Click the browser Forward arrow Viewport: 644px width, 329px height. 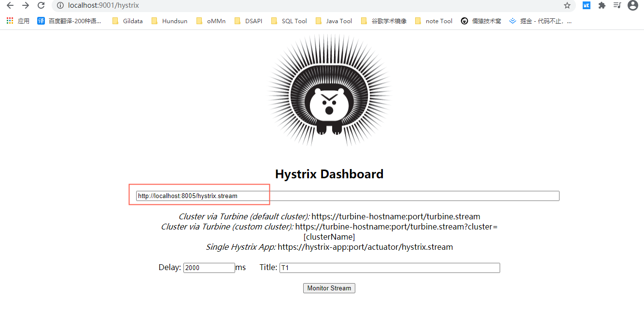[26, 5]
